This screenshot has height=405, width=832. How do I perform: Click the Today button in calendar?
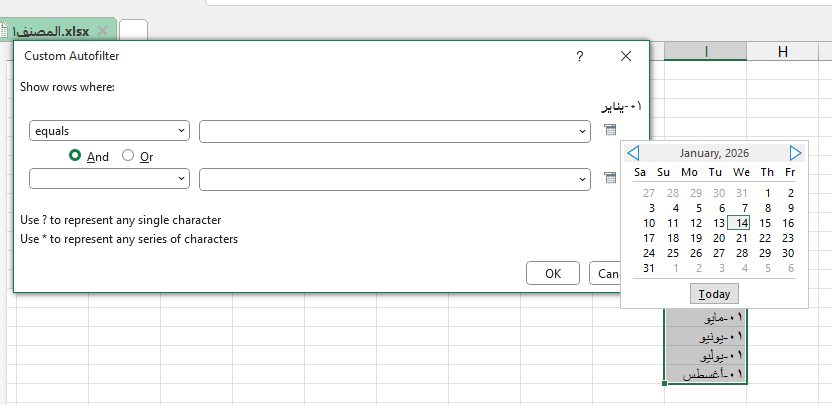(714, 294)
